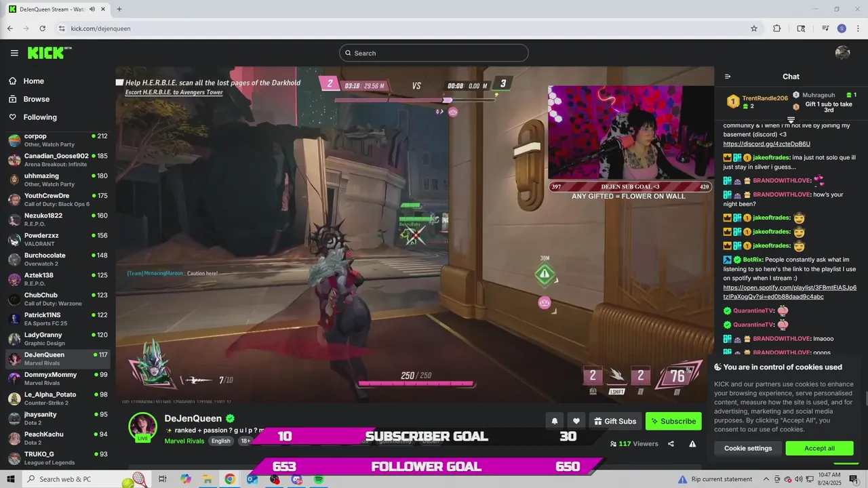Screen dimensions: 868x488
Task: Share the stream via share icon
Action: [671, 444]
